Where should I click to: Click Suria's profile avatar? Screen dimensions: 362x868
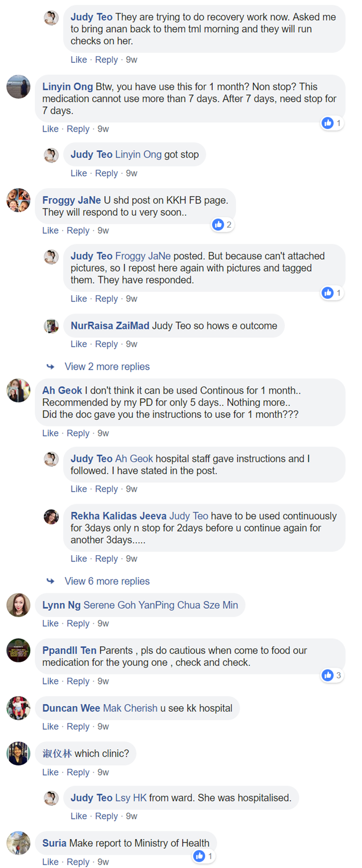(x=18, y=843)
